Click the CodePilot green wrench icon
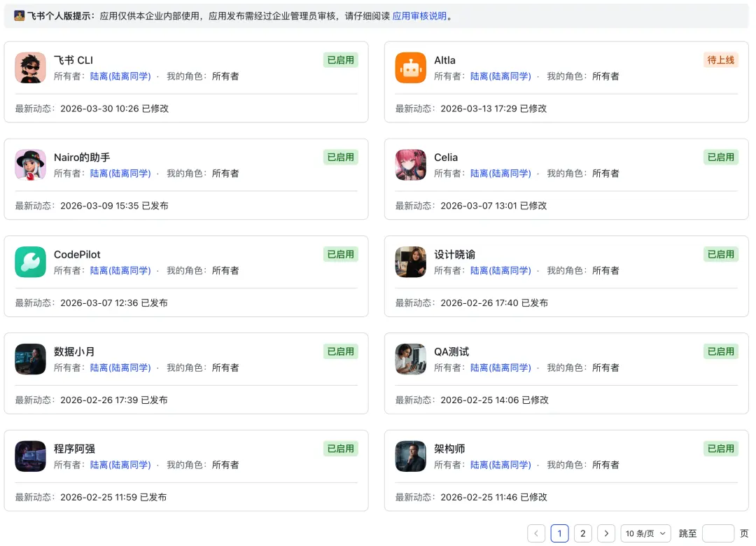The height and width of the screenshot is (546, 756). 30,262
